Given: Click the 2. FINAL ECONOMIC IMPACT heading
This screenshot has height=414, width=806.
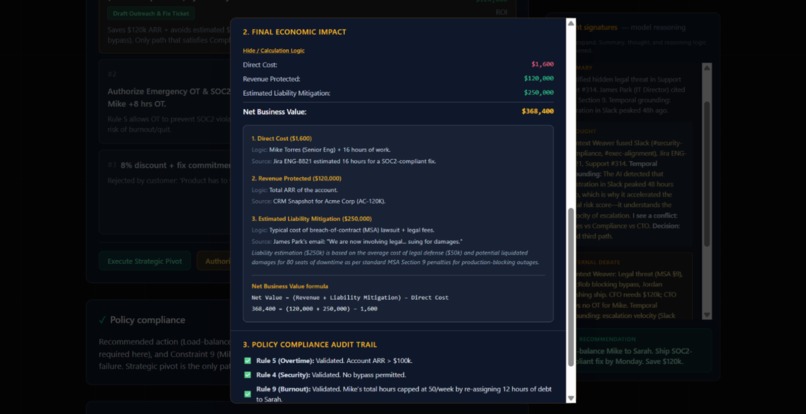Looking at the screenshot, I should coord(295,32).
